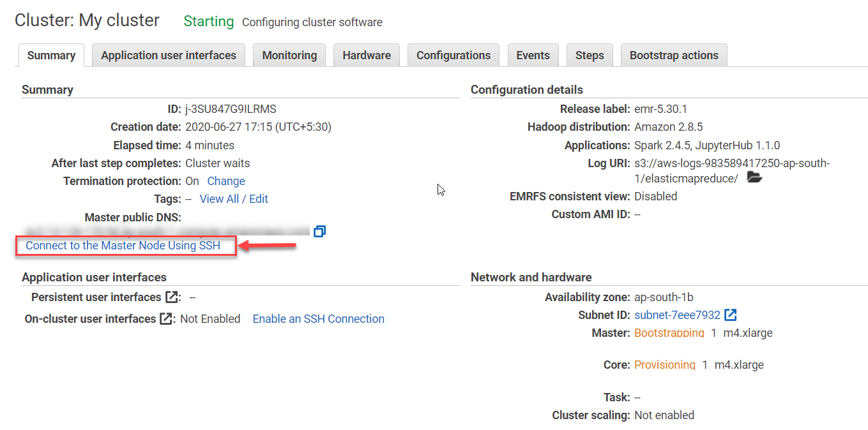Click the Elapsed time value 4 minutes
This screenshot has width=868, height=430.
click(209, 145)
